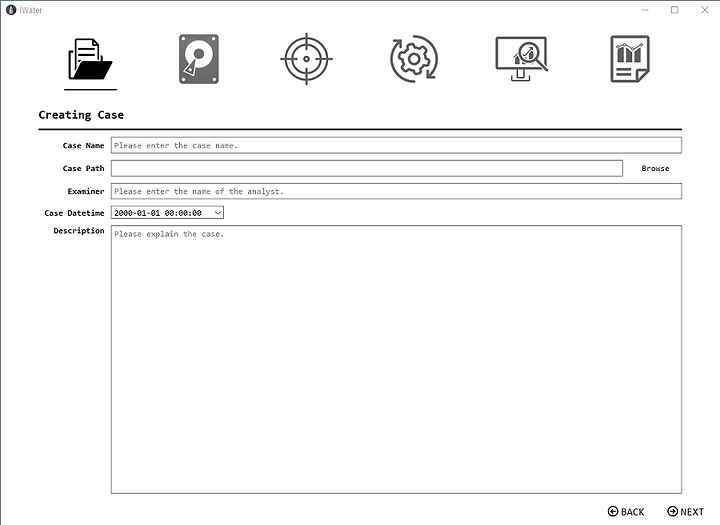The image size is (720, 525).
Task: Select the Case Datetime value 2000-01-01 00:00:00
Action: [158, 213]
